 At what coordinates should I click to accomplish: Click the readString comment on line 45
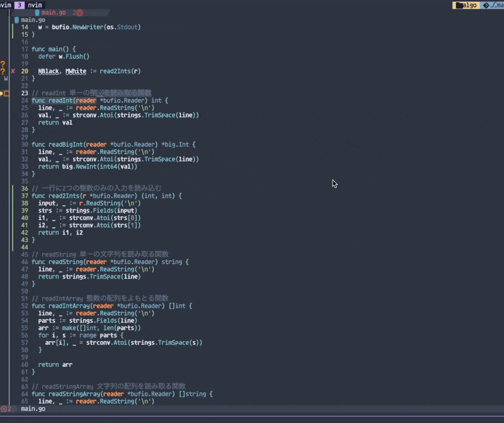pyautogui.click(x=100, y=255)
